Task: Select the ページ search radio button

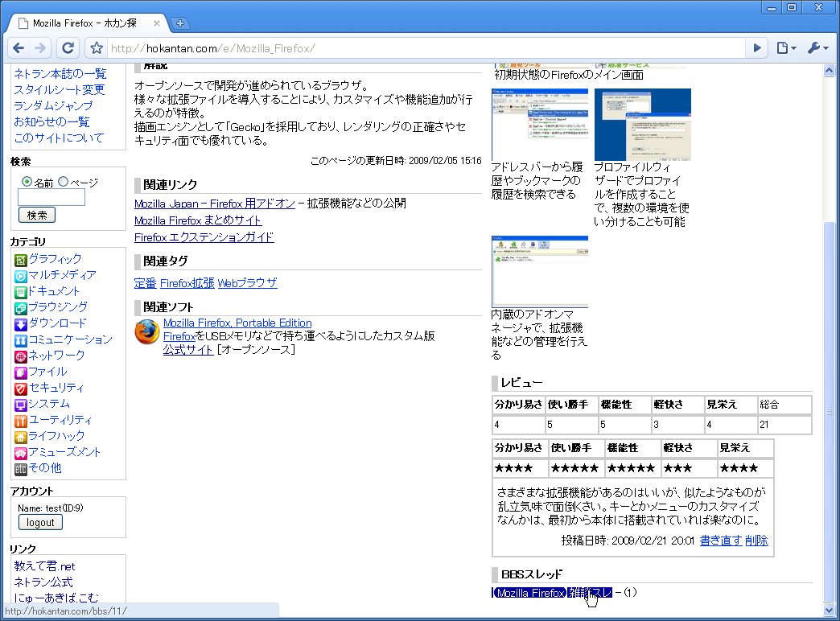Action: (64, 182)
